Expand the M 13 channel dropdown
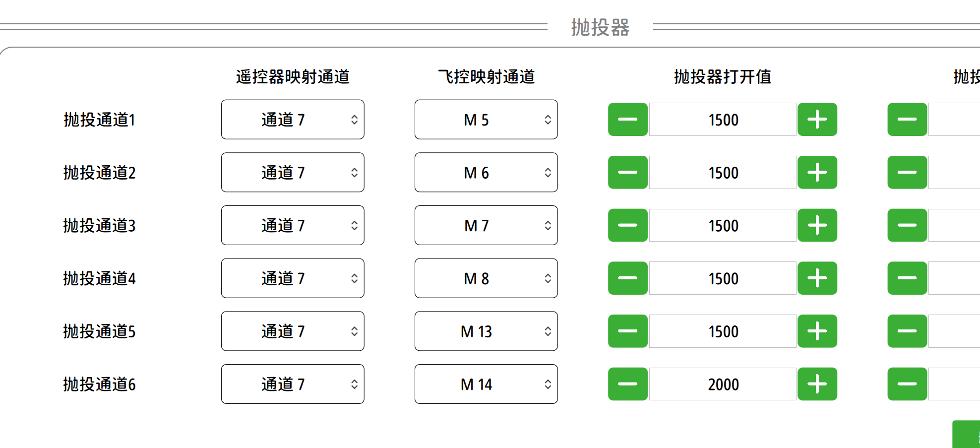The image size is (980, 448). coord(486,331)
